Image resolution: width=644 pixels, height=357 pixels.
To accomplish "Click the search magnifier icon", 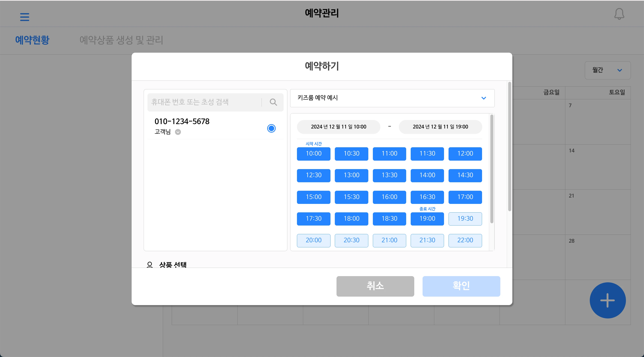I will 273,102.
